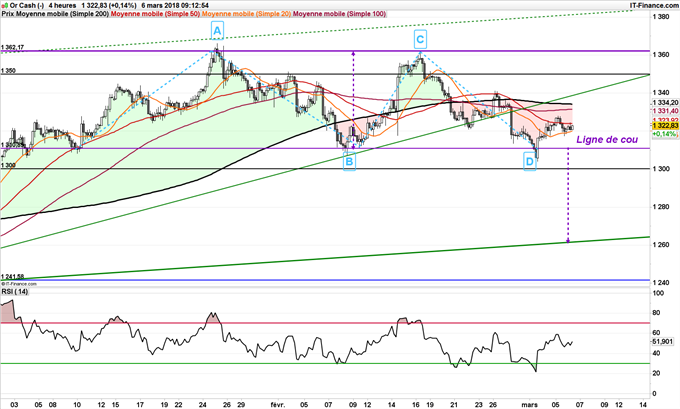Screen dimensions: 680x409
Task: Click 'mars' on the date axis
Action: pyautogui.click(x=530, y=405)
